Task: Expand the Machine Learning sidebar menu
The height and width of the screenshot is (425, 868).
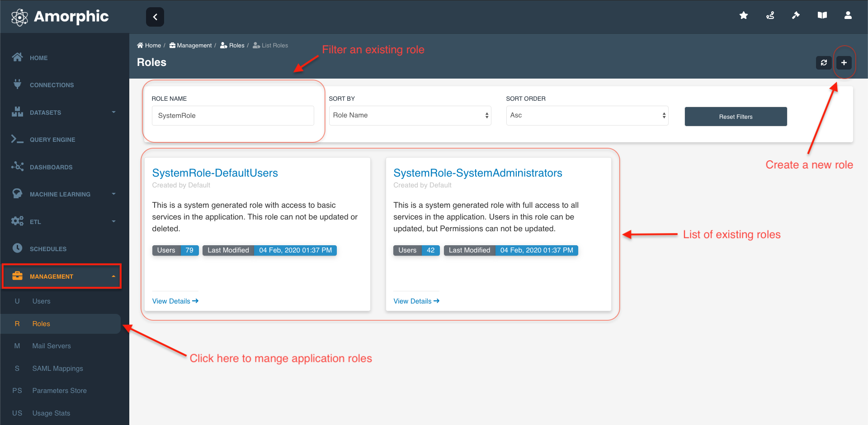Action: [x=63, y=194]
